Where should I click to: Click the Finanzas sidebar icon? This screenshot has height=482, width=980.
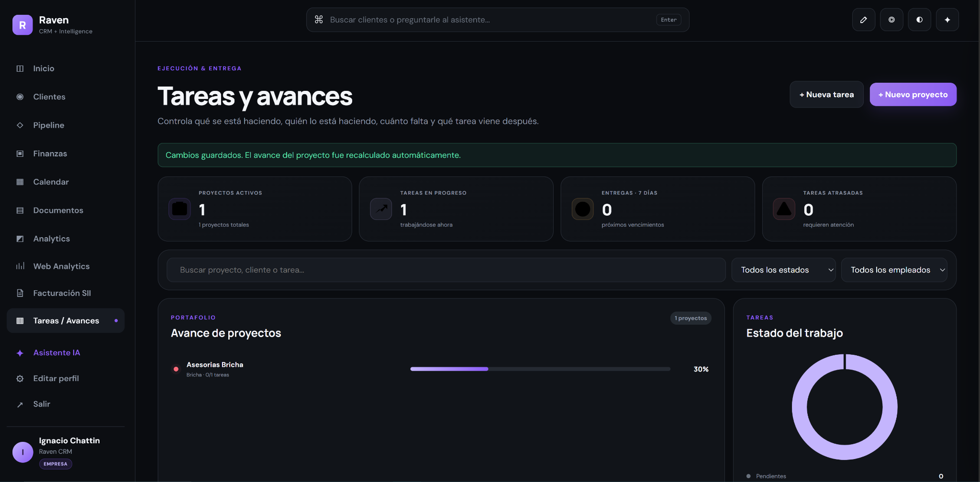(20, 153)
